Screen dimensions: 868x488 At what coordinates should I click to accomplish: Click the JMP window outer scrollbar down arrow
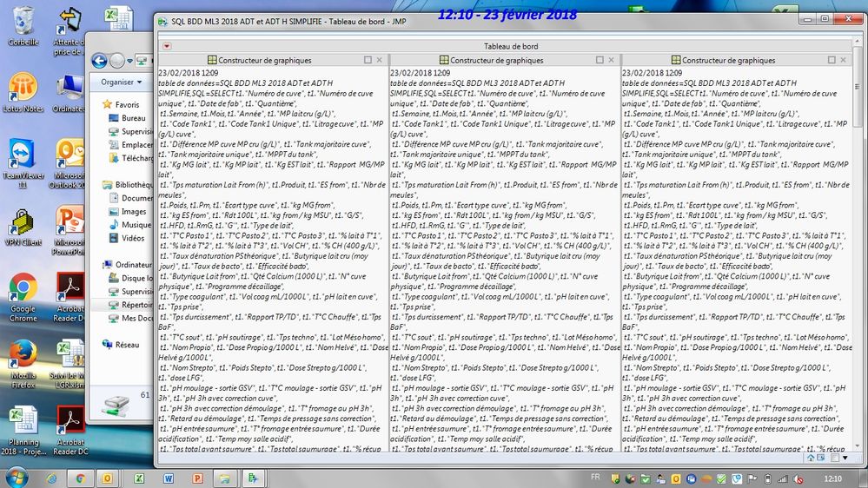(x=858, y=446)
